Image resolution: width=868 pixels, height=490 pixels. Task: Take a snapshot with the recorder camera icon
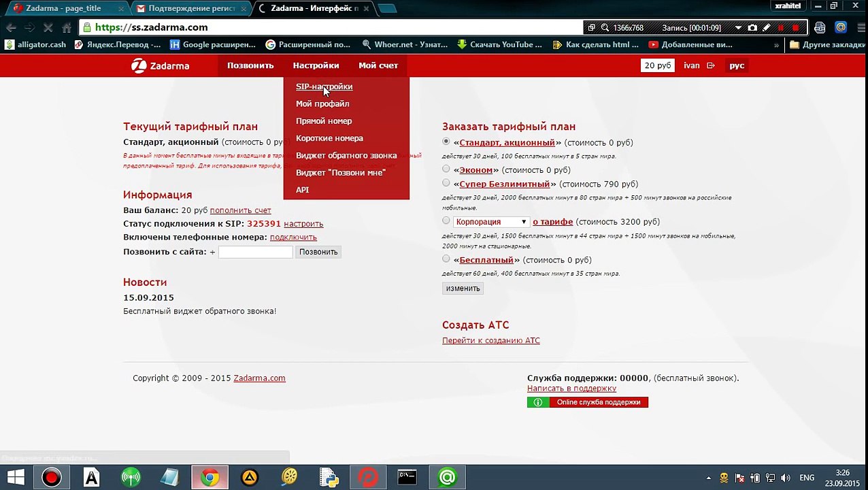point(752,28)
